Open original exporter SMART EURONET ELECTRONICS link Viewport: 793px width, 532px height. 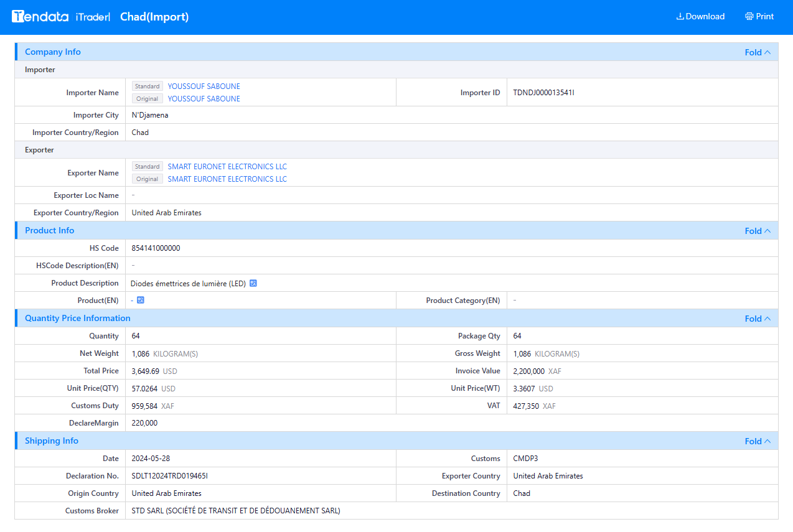pos(227,179)
